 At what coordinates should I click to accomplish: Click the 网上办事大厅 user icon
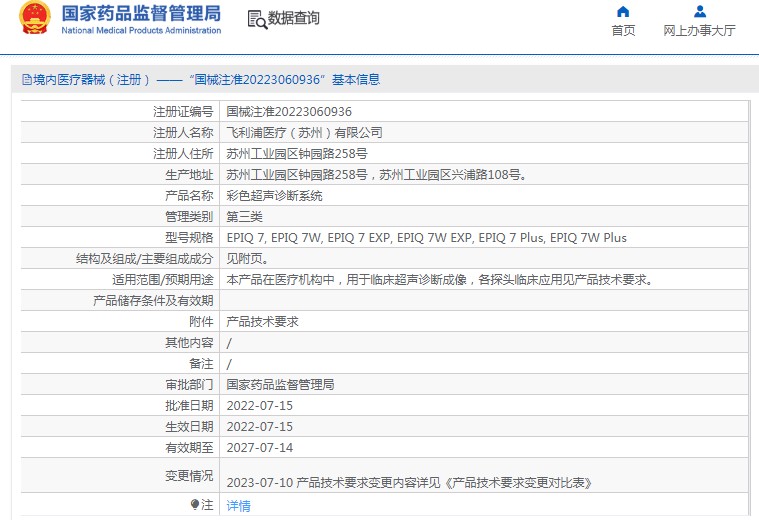[x=699, y=11]
